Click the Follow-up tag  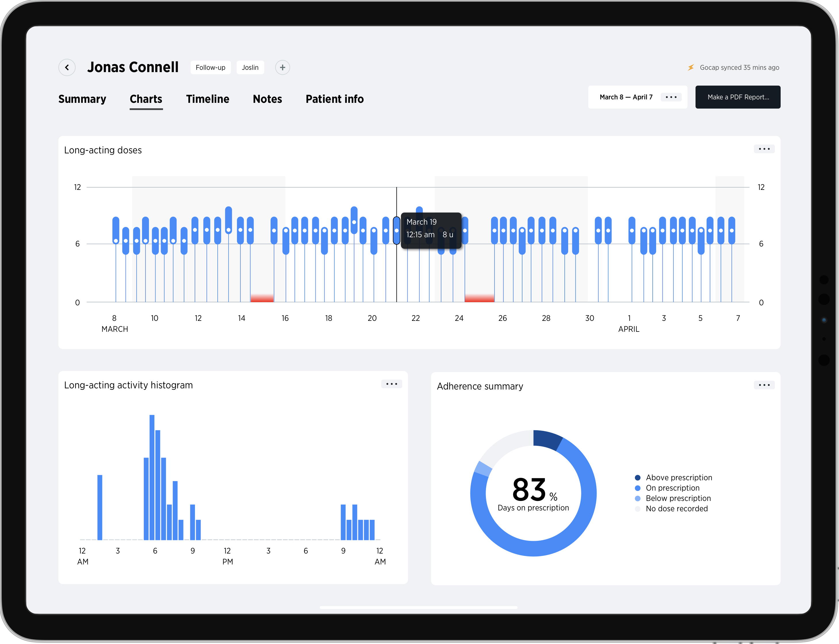(x=210, y=68)
